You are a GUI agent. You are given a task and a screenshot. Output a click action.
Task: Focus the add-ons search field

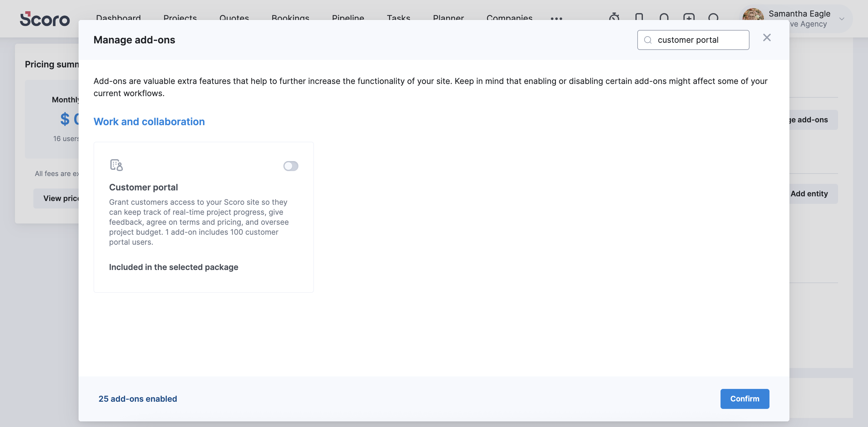[x=693, y=40]
